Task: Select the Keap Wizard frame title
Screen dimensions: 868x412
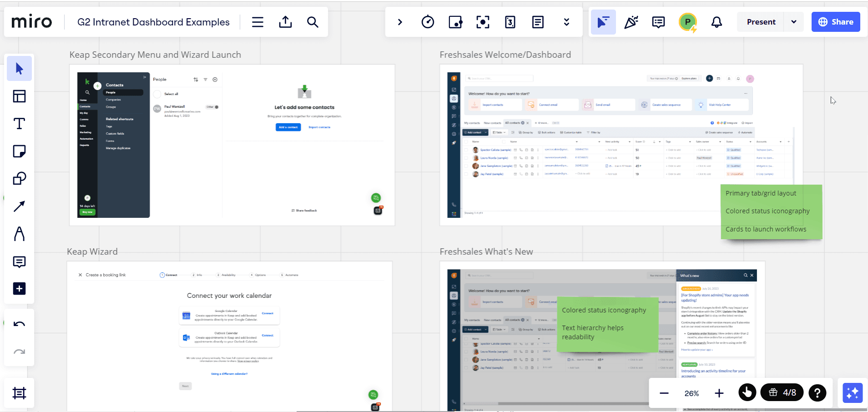Action: tap(92, 251)
